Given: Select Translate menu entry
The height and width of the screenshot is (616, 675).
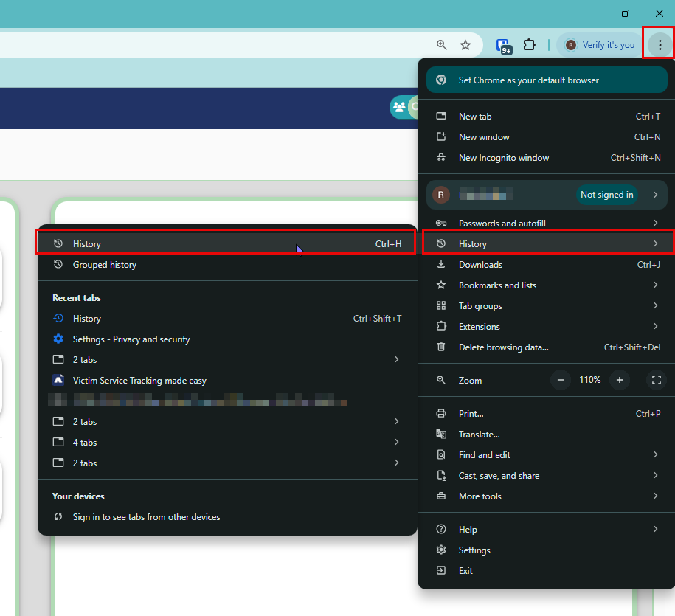Looking at the screenshot, I should (547, 434).
